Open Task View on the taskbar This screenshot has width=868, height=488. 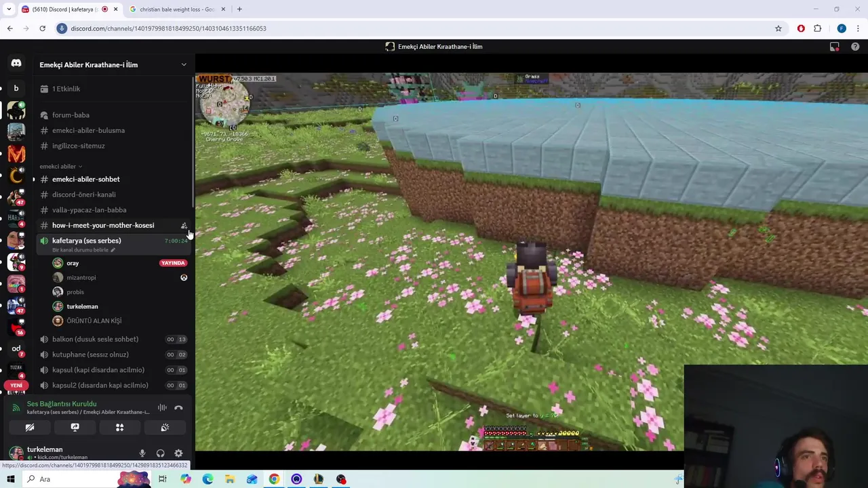[163, 479]
